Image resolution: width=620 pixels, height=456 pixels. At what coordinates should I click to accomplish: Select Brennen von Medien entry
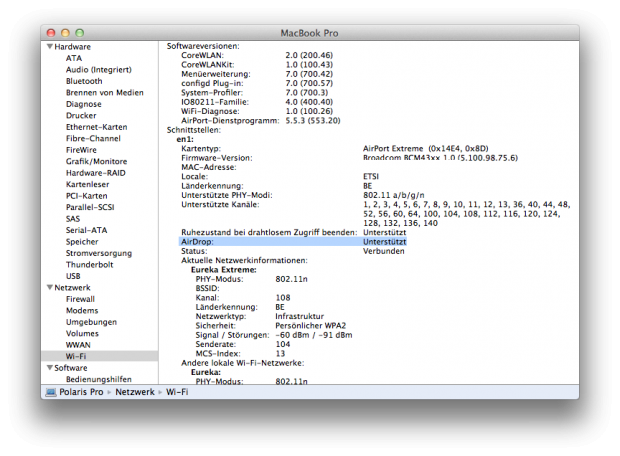pos(104,93)
